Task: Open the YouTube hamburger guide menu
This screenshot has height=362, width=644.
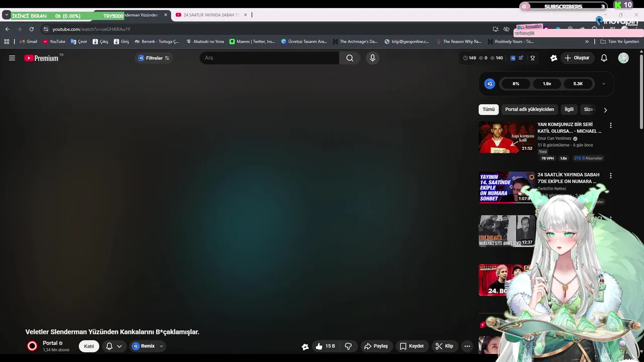Action: click(x=12, y=58)
